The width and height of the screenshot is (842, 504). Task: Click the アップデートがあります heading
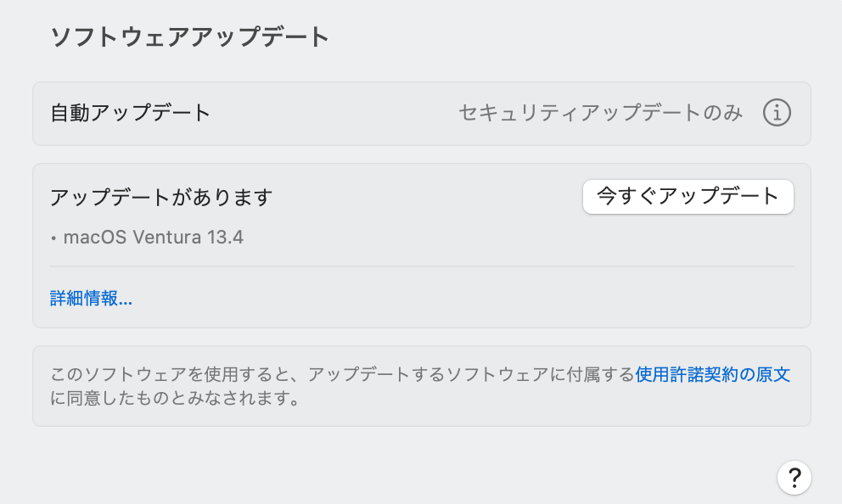click(161, 198)
